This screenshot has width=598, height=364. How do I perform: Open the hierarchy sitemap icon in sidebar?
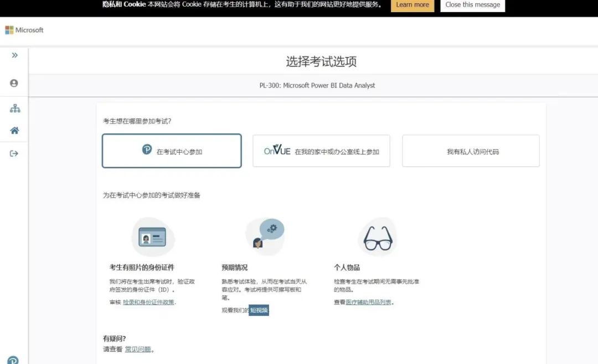(x=15, y=108)
